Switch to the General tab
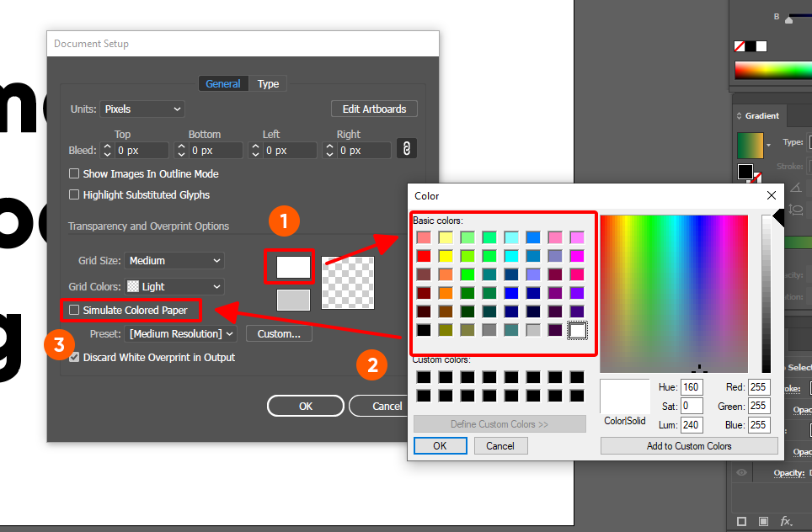The height and width of the screenshot is (532, 812). [x=223, y=83]
